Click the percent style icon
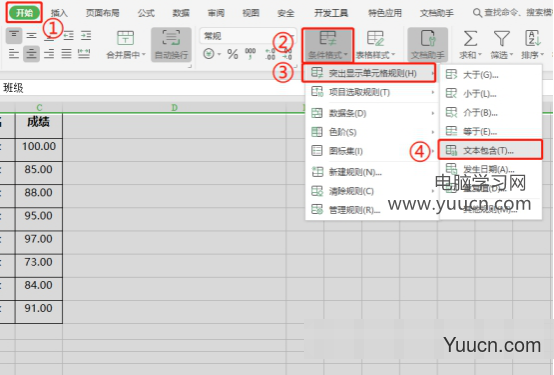This screenshot has height=375, width=554. (x=232, y=54)
